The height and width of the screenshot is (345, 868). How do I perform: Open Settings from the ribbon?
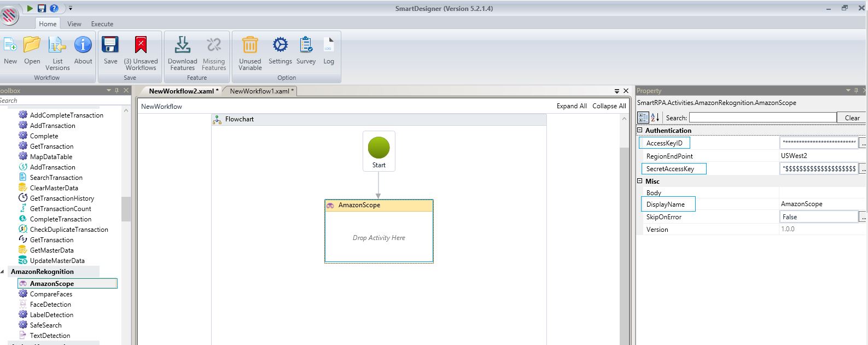coord(280,46)
